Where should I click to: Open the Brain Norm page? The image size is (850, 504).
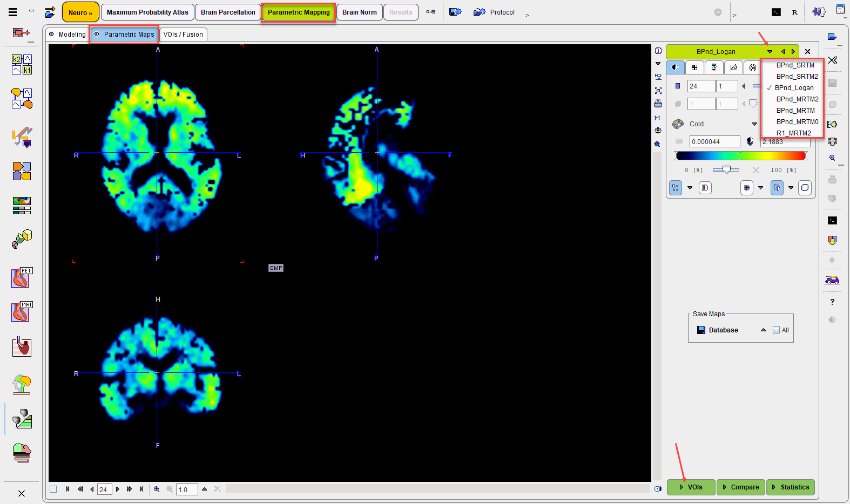pyautogui.click(x=360, y=12)
